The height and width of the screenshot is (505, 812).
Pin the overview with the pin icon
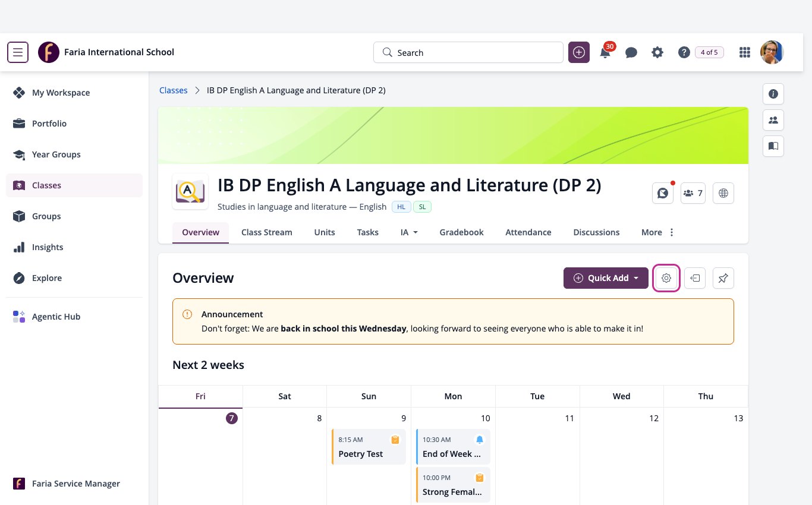(x=723, y=278)
